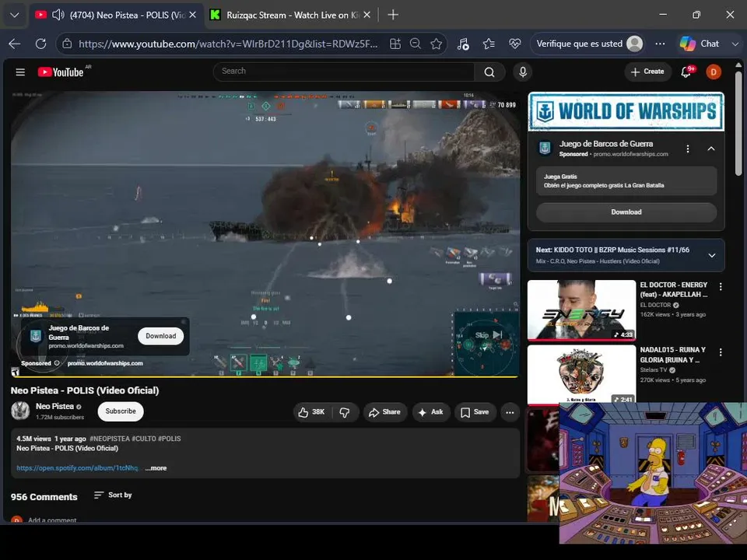
Task: Open the browser favorites list icon
Action: [x=489, y=44]
